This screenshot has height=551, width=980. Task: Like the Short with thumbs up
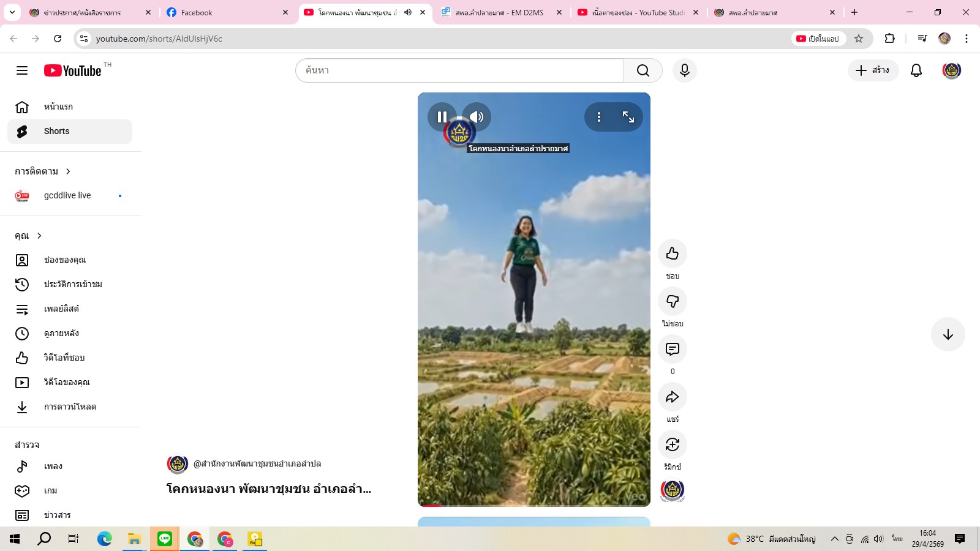coord(672,253)
